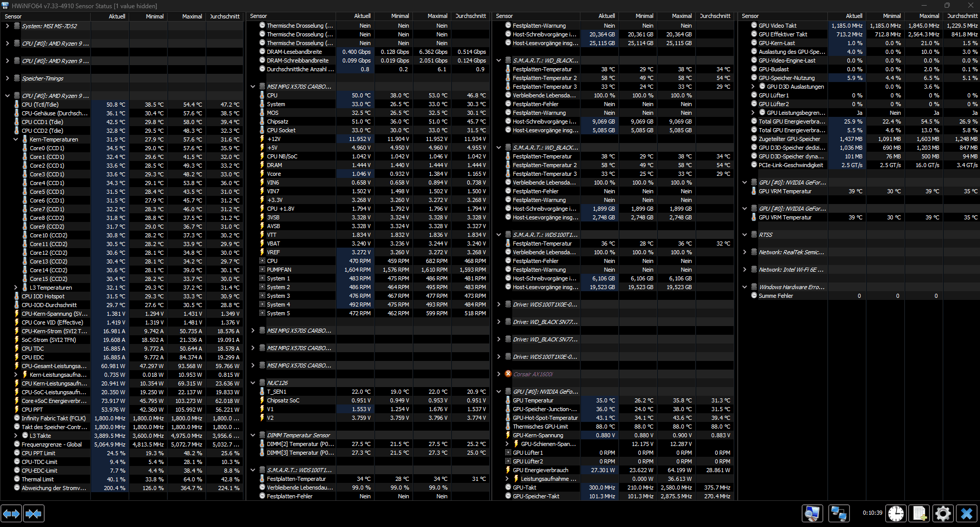Select the Core0 (CCD1) temperature row

pos(122,148)
